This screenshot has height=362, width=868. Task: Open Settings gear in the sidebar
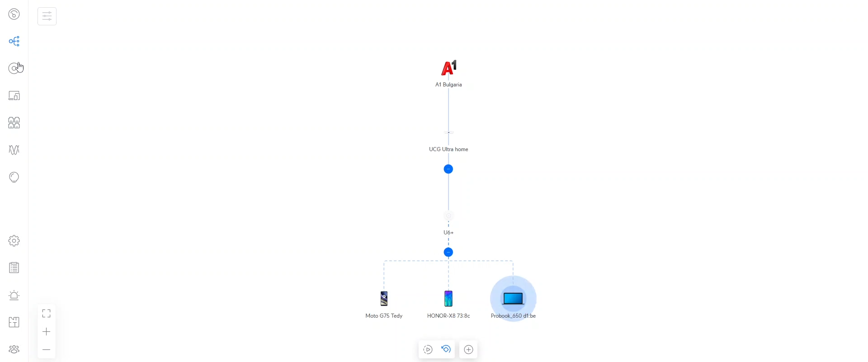click(14, 241)
